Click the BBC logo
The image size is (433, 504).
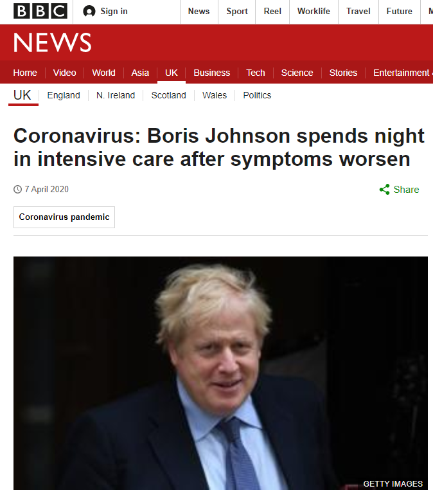40,12
